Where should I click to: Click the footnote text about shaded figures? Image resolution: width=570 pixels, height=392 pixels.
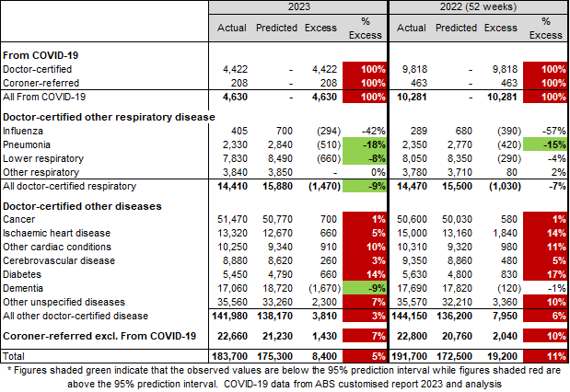coord(285,375)
